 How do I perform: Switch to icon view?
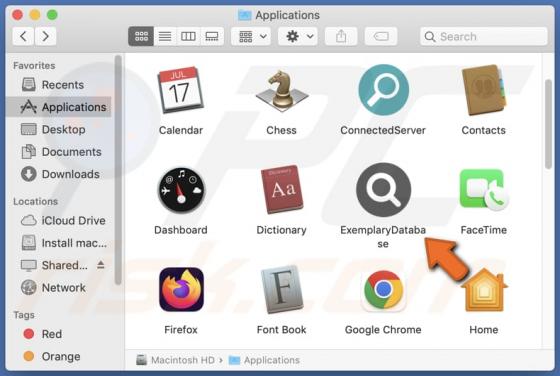(141, 36)
